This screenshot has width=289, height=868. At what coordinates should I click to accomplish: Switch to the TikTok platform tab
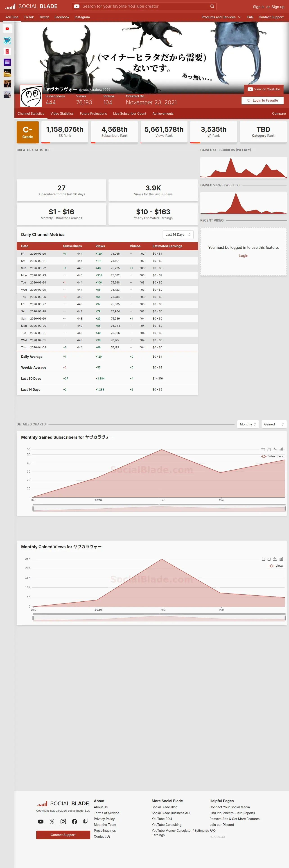tap(29, 17)
